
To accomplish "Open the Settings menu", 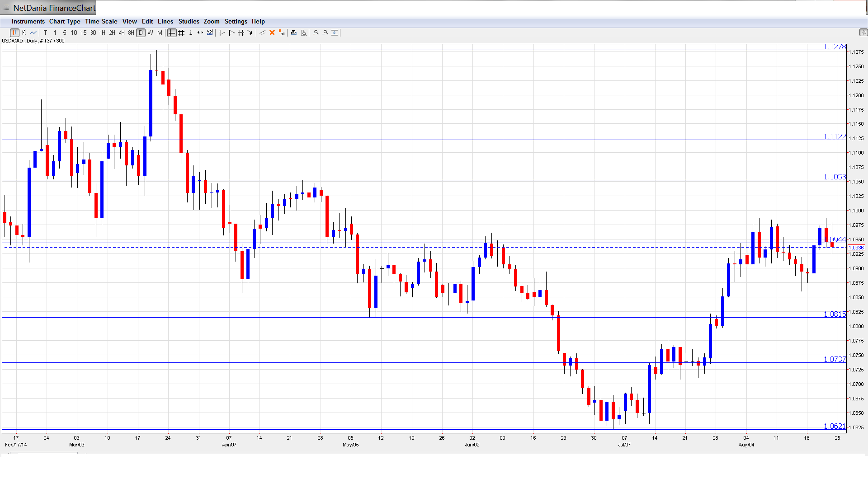I will point(236,21).
